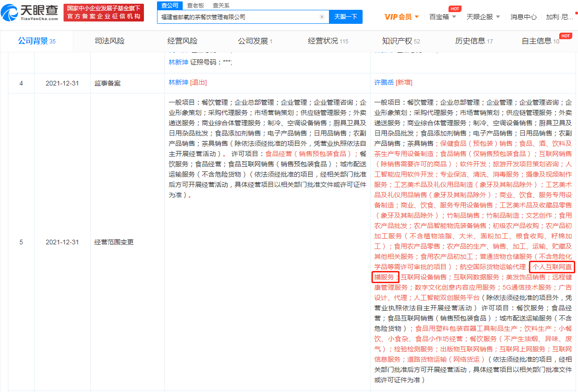
Task: Click the 林新坤 link in supervisor row
Action: pos(178,82)
